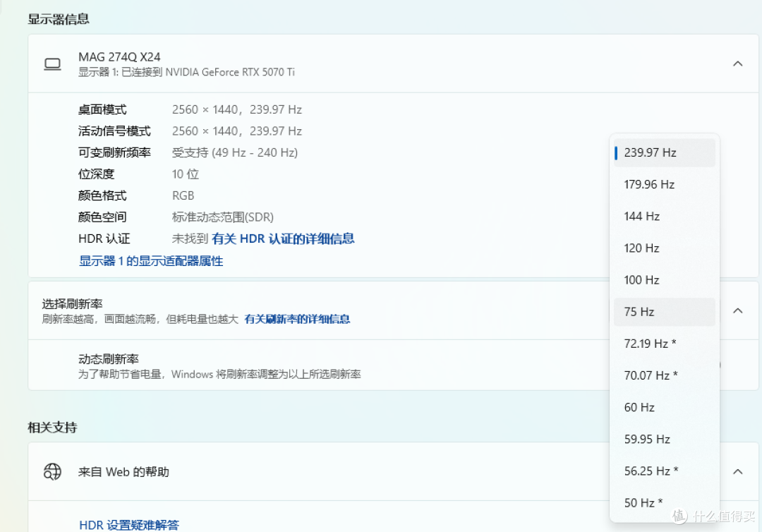Click the 桌面模式 label
Image resolution: width=762 pixels, height=532 pixels.
102,110
